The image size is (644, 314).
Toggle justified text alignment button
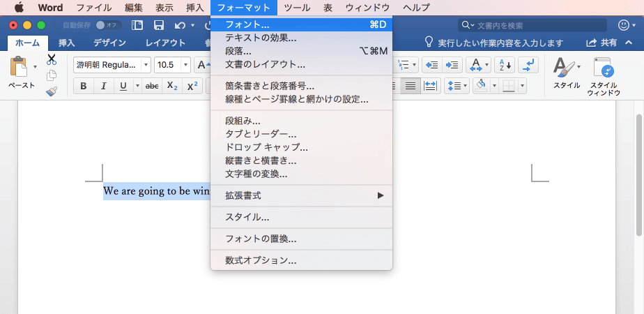(x=412, y=87)
